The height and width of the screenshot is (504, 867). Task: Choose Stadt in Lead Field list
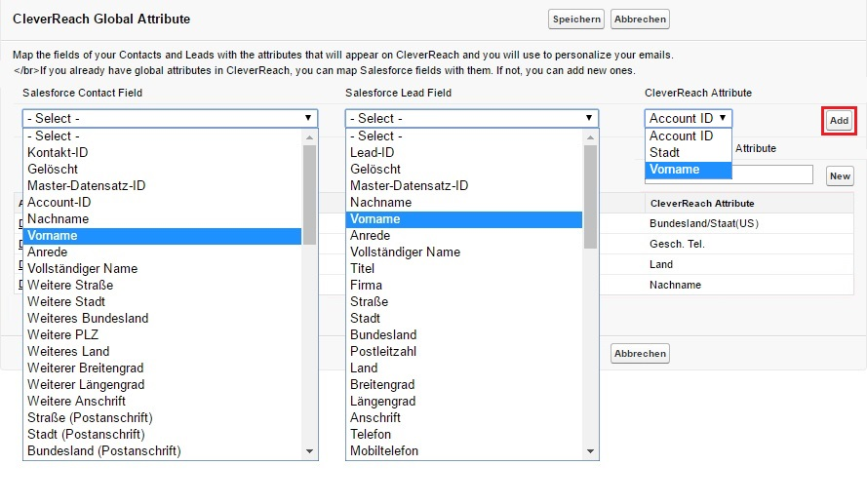pos(464,319)
